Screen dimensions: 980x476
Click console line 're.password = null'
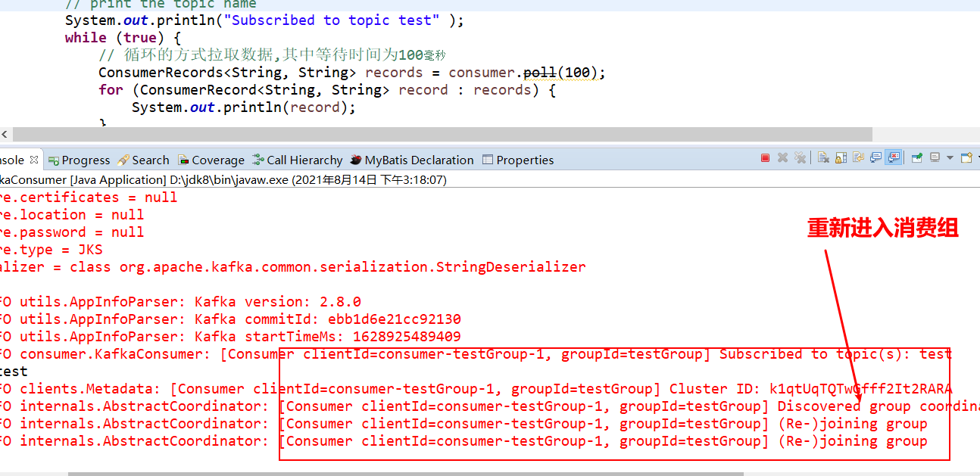[x=72, y=232]
